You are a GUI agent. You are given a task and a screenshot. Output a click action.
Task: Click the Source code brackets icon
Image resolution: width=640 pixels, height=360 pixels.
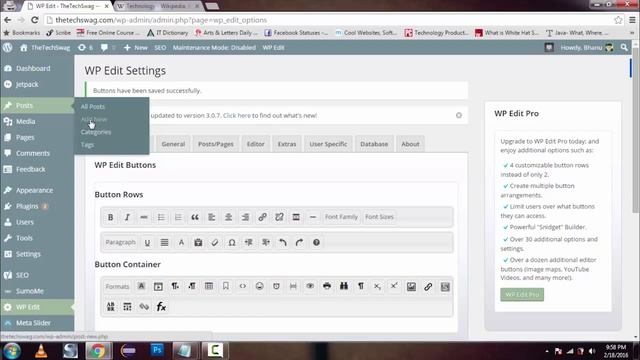coord(242,286)
